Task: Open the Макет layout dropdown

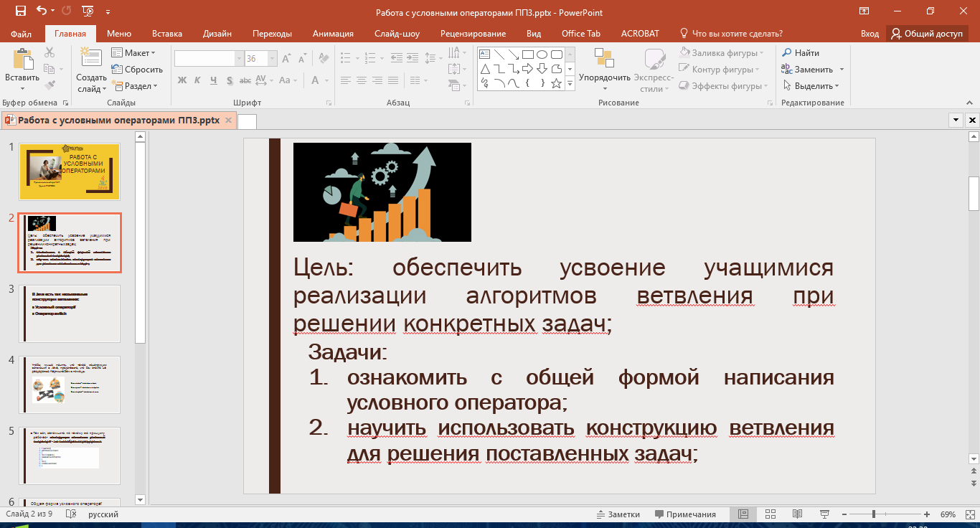Action: click(134, 53)
